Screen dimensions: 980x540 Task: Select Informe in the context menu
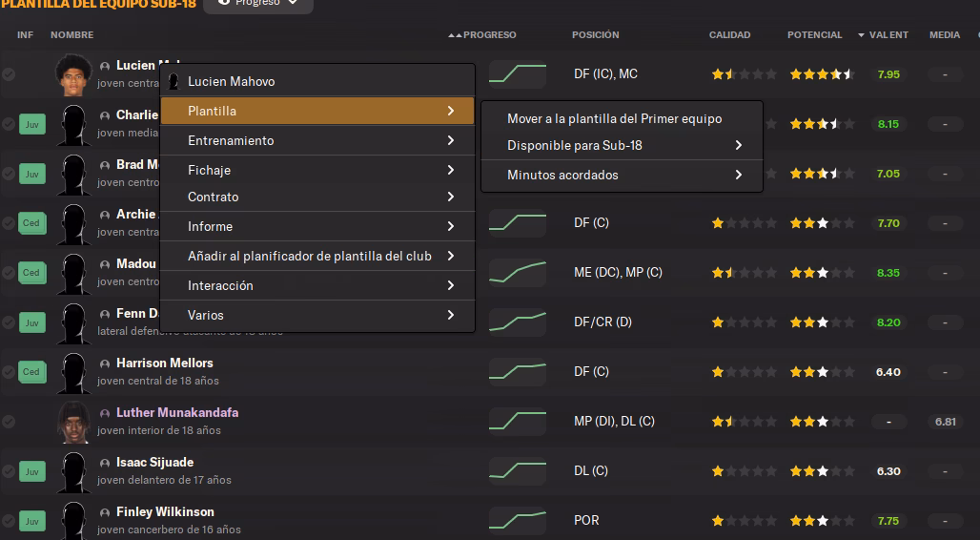317,226
